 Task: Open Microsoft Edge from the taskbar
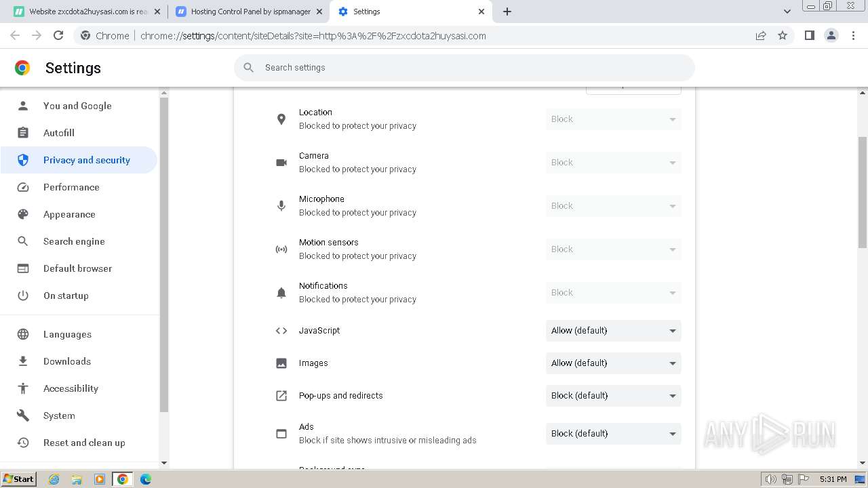(145, 479)
